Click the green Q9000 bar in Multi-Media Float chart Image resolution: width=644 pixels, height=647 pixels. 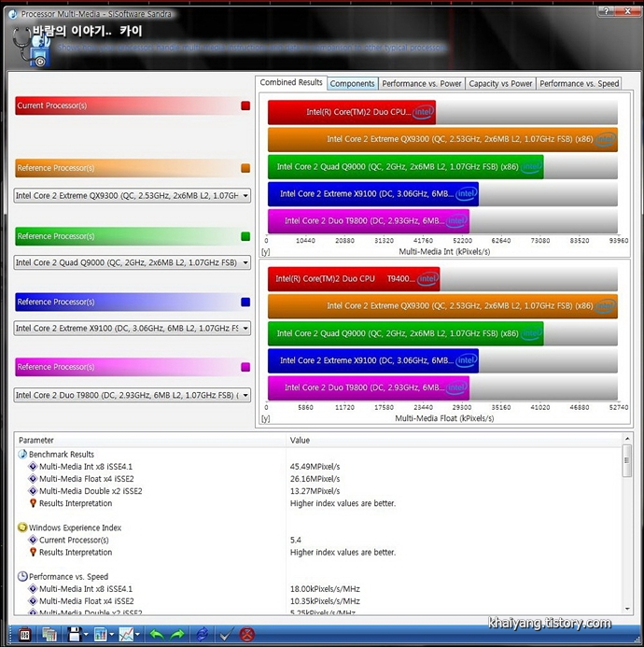406,333
